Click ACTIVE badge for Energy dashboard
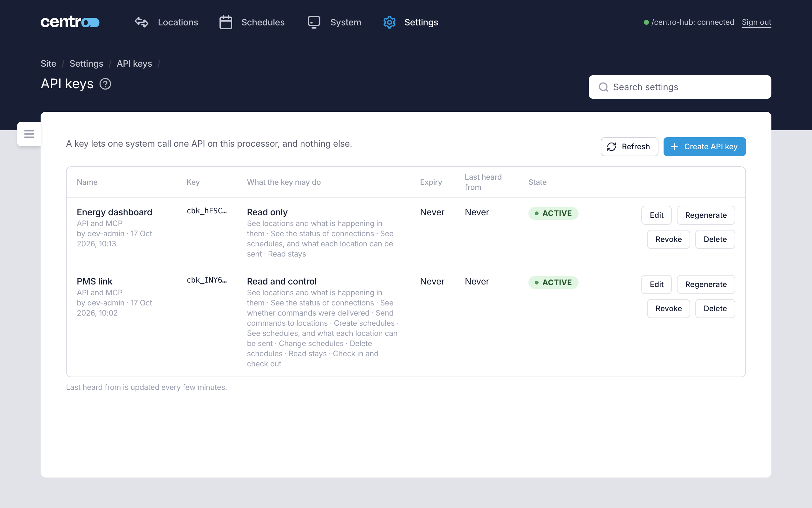 point(553,213)
